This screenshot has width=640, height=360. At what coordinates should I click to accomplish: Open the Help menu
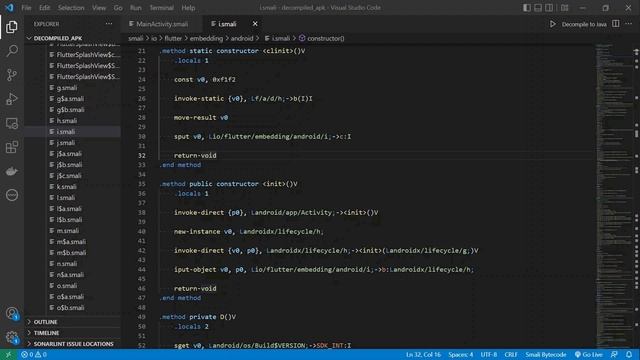(x=188, y=8)
